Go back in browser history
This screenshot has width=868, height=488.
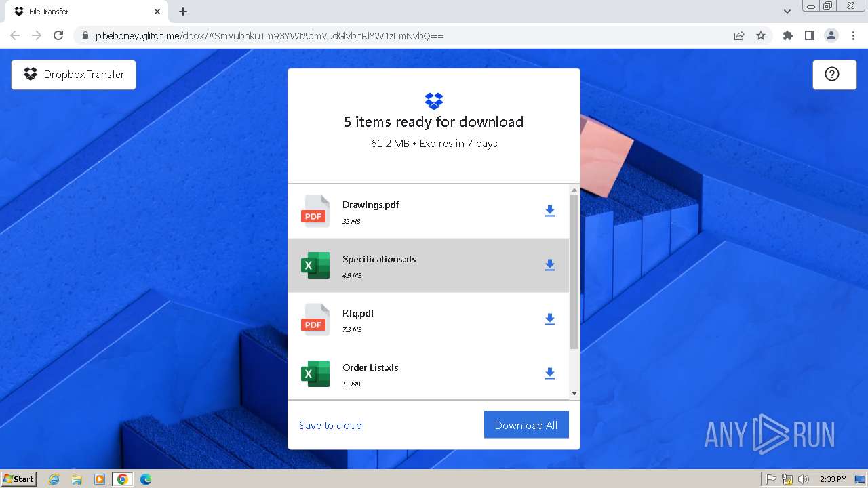[15, 35]
